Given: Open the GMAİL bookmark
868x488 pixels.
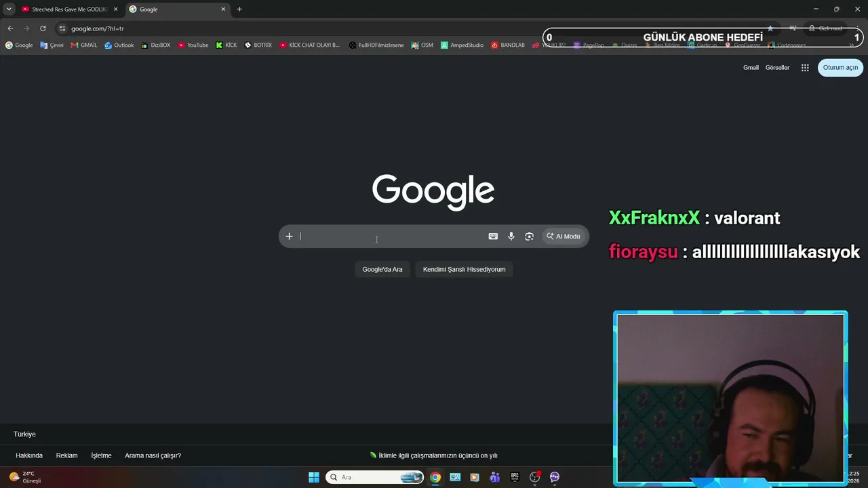Looking at the screenshot, I should click(84, 45).
